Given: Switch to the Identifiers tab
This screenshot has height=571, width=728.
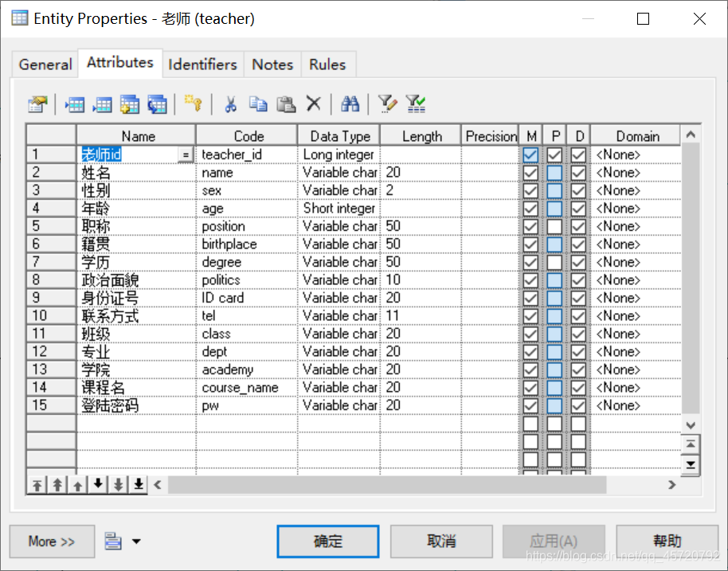Looking at the screenshot, I should coord(202,64).
